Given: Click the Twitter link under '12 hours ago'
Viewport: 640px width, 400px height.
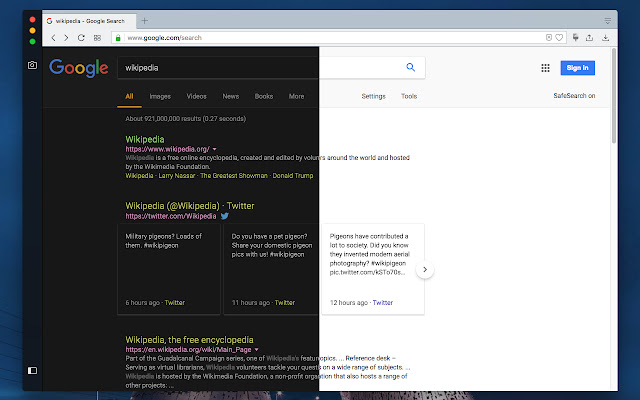Looking at the screenshot, I should tap(383, 302).
